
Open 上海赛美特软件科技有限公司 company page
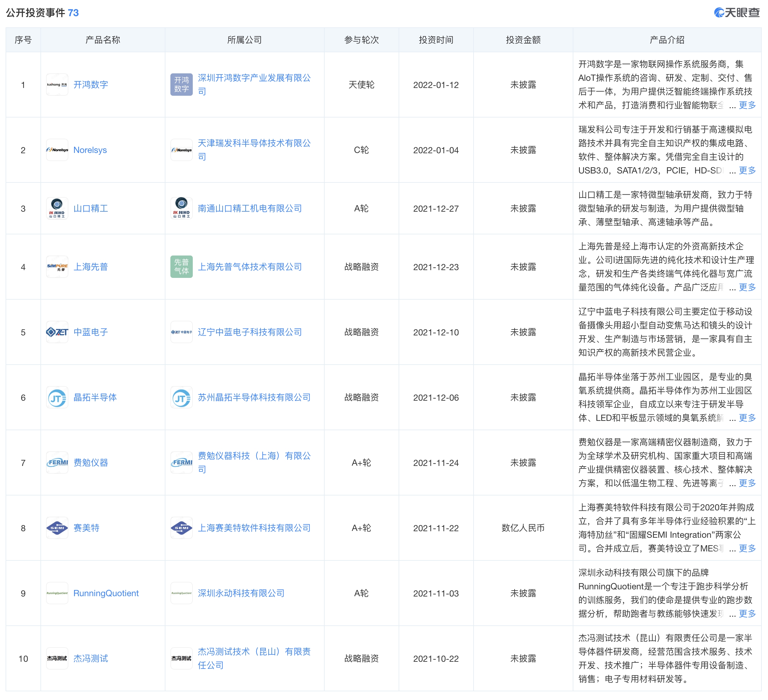click(x=254, y=528)
